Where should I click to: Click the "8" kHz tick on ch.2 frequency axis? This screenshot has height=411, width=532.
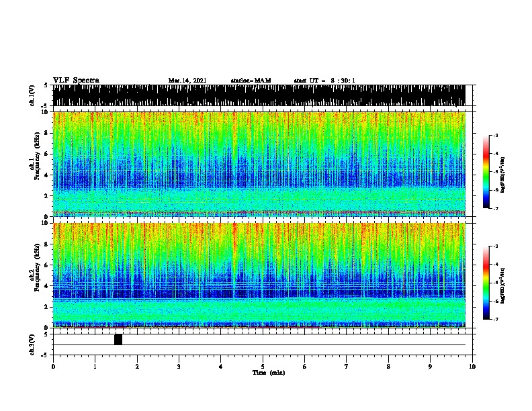[46, 244]
